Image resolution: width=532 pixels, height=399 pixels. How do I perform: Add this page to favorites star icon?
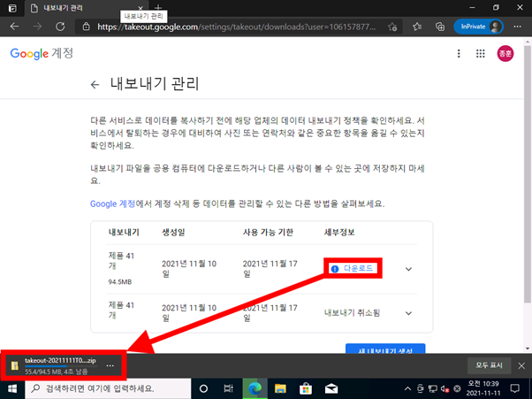392,27
